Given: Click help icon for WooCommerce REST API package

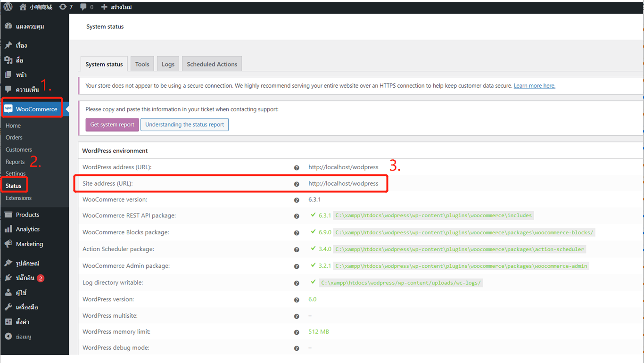Looking at the screenshot, I should click(297, 216).
